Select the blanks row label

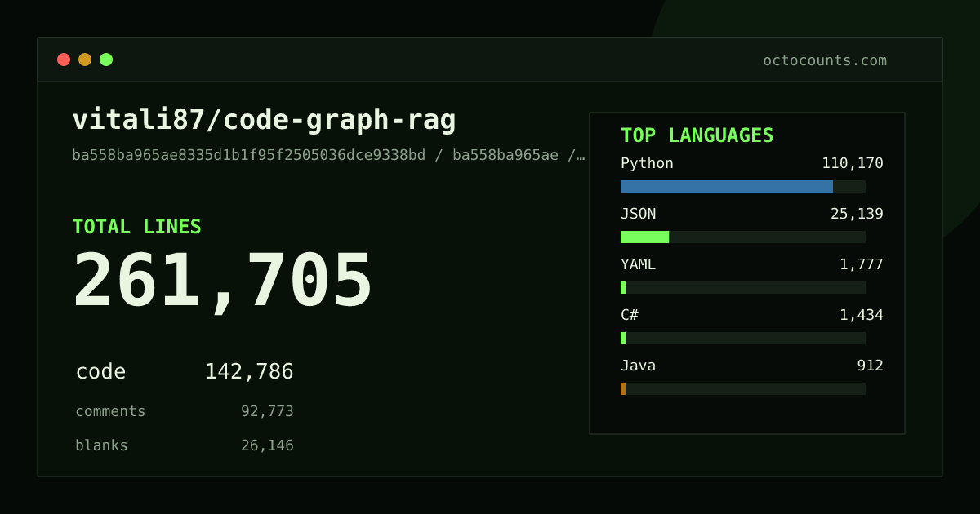(x=101, y=445)
